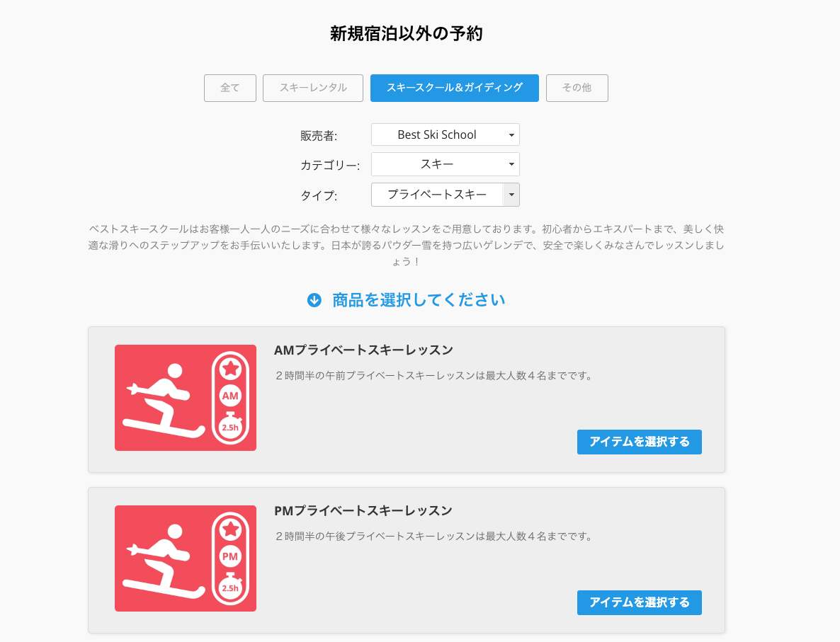The image size is (840, 642).
Task: Click the AM lesson skier thumbnail
Action: [x=186, y=398]
